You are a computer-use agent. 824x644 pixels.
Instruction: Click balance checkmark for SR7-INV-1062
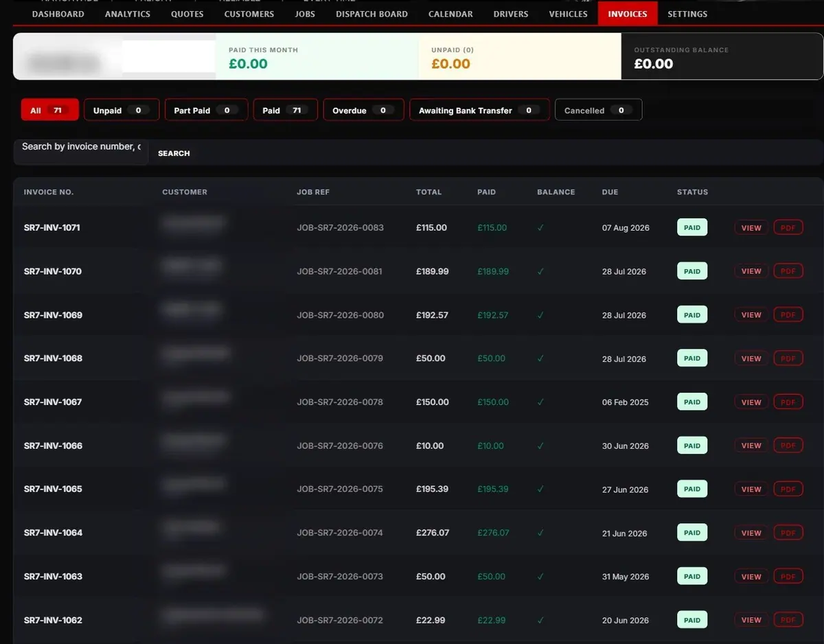(540, 620)
